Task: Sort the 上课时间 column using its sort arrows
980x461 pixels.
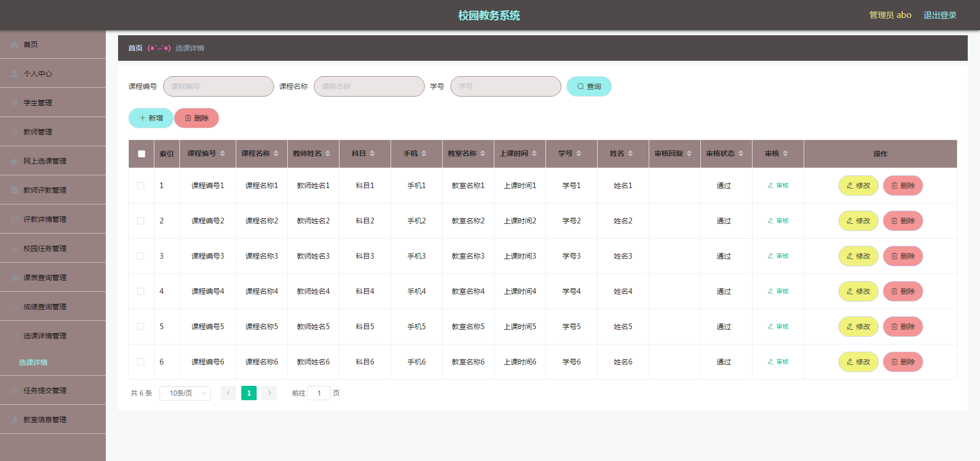Action: (x=534, y=154)
